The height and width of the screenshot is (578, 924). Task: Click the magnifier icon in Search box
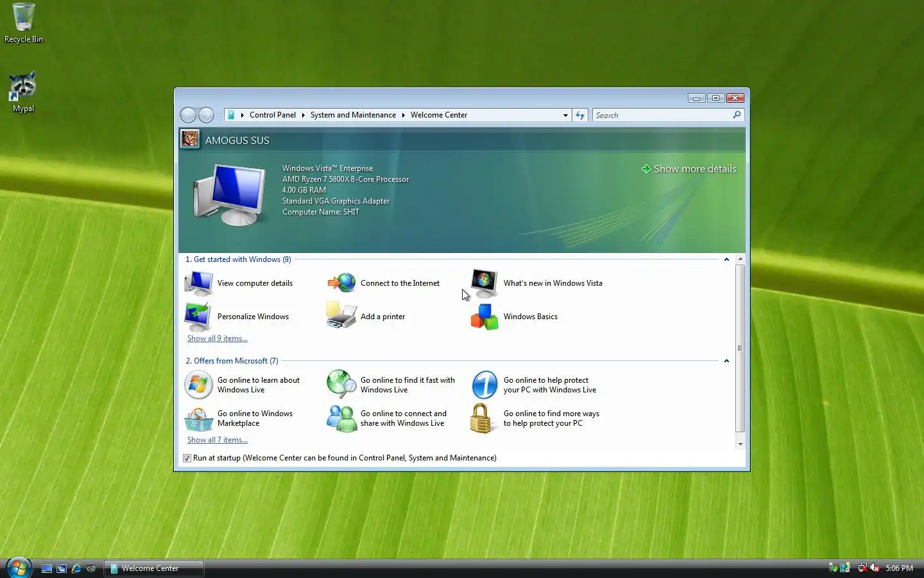737,115
